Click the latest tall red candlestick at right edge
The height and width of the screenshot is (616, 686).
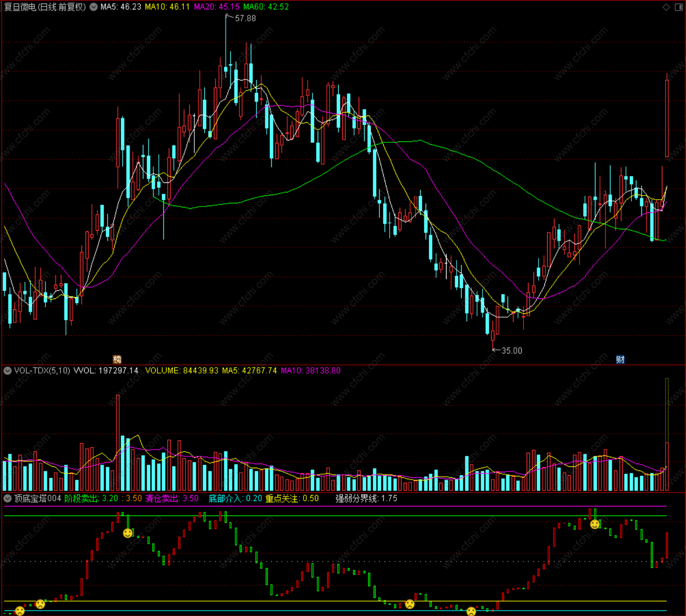pyautogui.click(x=667, y=118)
